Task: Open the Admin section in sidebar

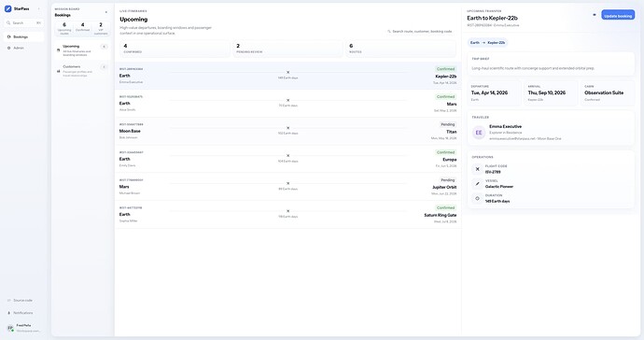Action: tap(24, 48)
